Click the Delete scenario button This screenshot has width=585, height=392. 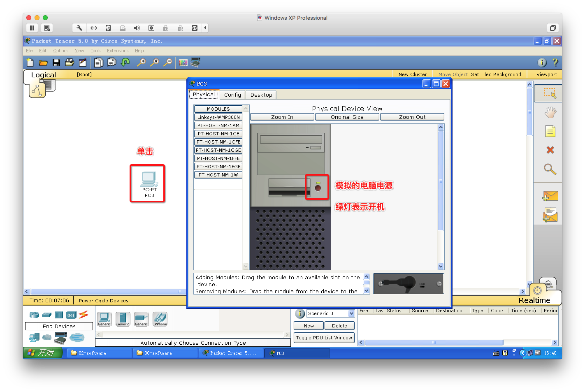click(x=339, y=326)
